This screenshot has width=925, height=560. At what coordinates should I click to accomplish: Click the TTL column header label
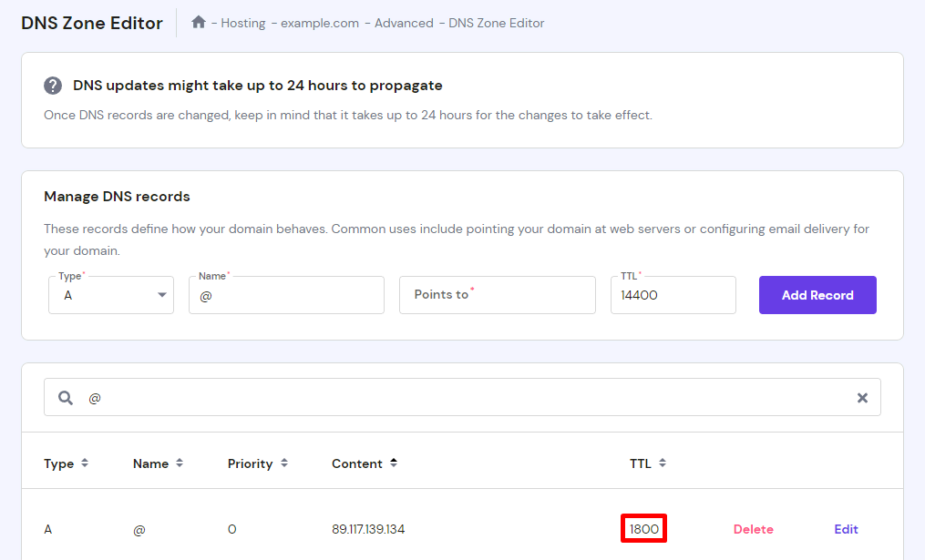click(x=640, y=463)
